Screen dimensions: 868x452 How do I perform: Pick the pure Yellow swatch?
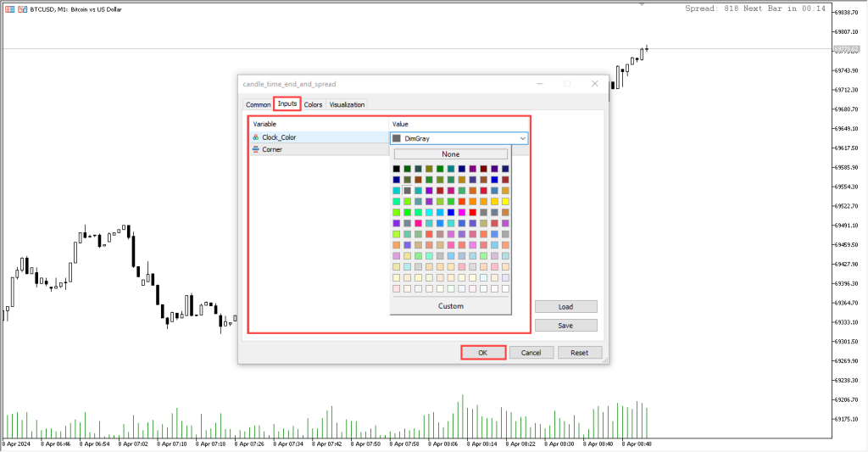pos(505,201)
